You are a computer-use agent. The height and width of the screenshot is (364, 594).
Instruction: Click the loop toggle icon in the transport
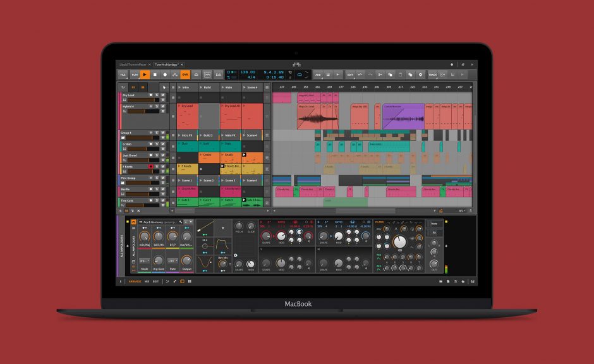299,74
